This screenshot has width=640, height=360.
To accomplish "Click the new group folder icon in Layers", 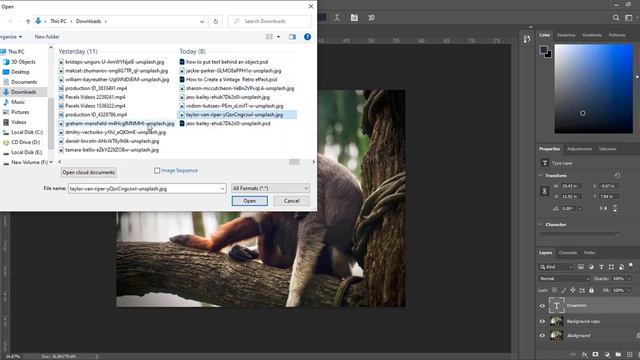I will (x=618, y=355).
